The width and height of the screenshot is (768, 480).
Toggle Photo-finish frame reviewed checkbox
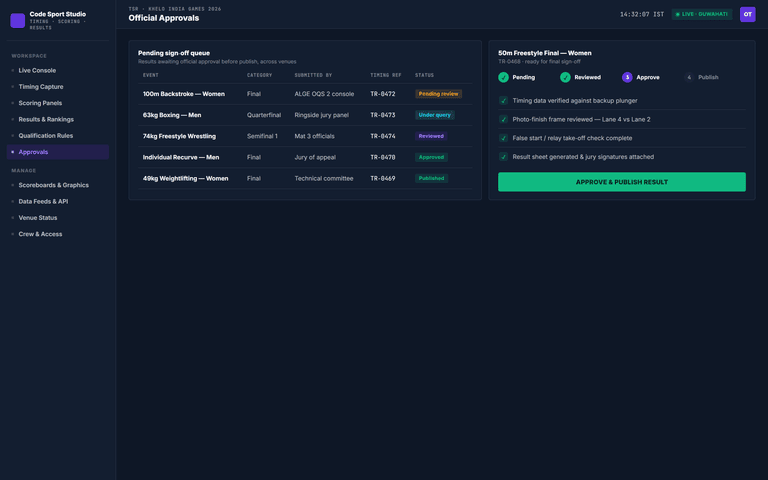tap(503, 120)
